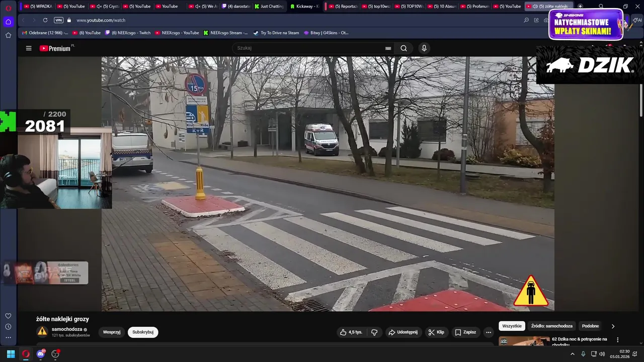Click the G4Skins Natychmiastowe Wpłaty banner
The image size is (644, 362).
click(586, 25)
